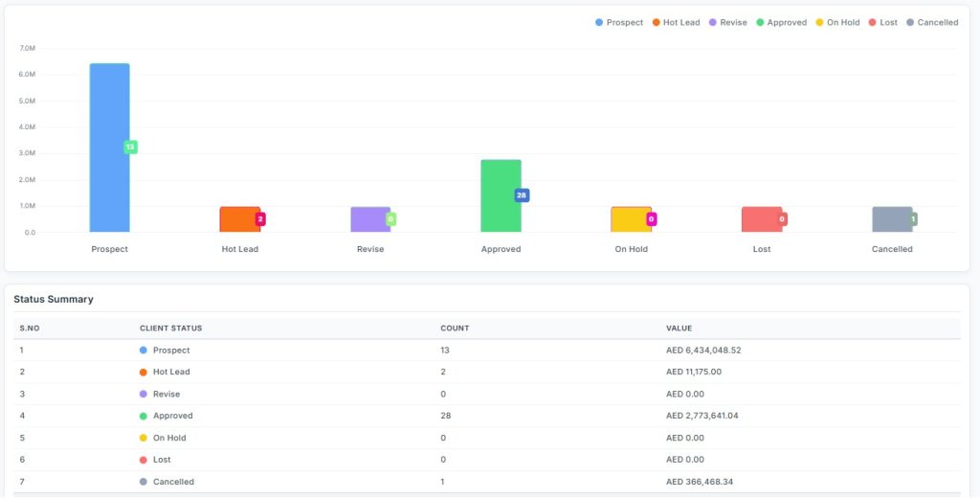Viewport: 980px width, 498px height.
Task: Select Hot Lead in the status table
Action: tap(171, 372)
